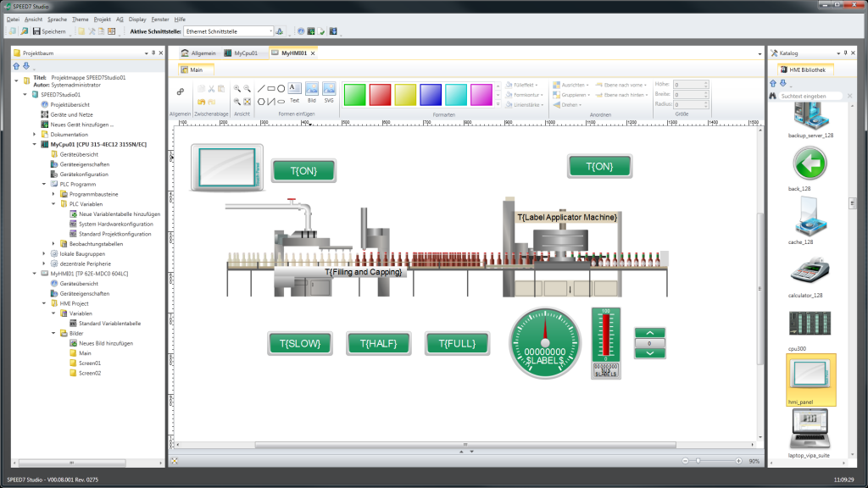Click the blue info icon in main toolbar

301,31
